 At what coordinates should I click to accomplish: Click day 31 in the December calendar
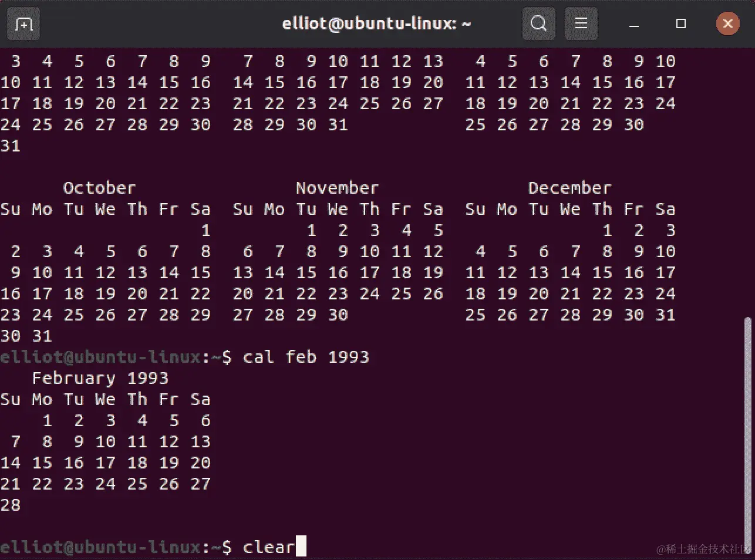point(665,315)
